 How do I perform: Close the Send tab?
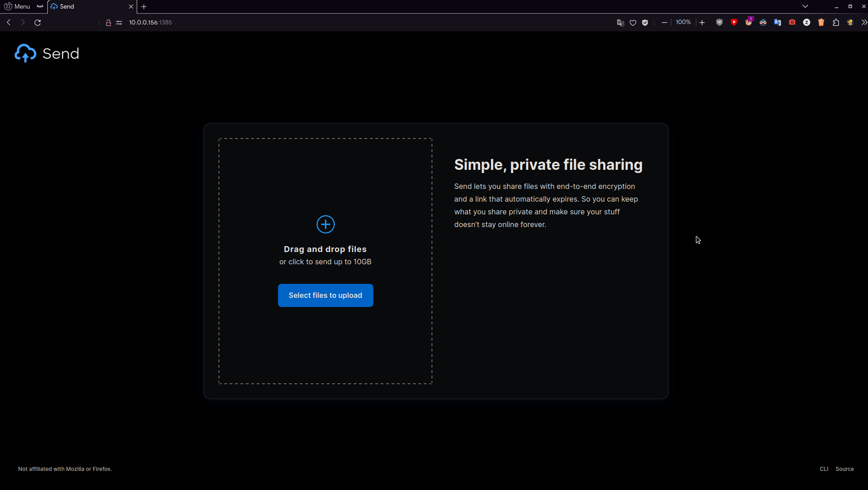point(131,6)
